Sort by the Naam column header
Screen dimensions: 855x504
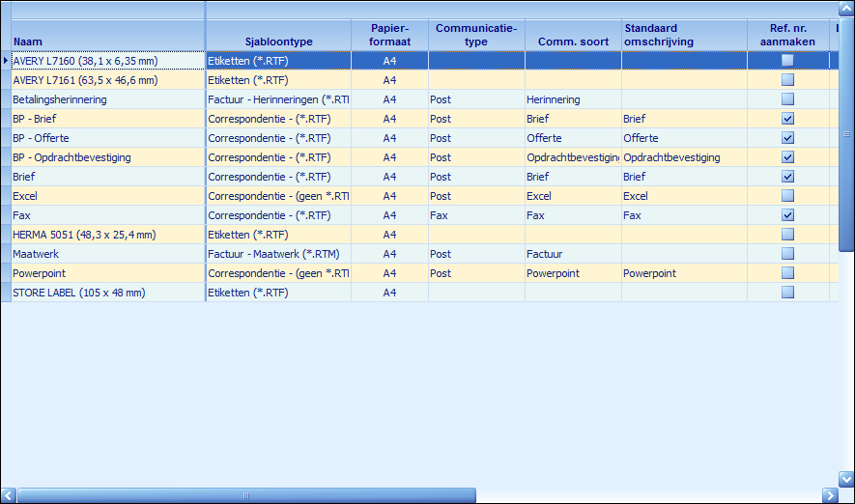pyautogui.click(x=106, y=42)
